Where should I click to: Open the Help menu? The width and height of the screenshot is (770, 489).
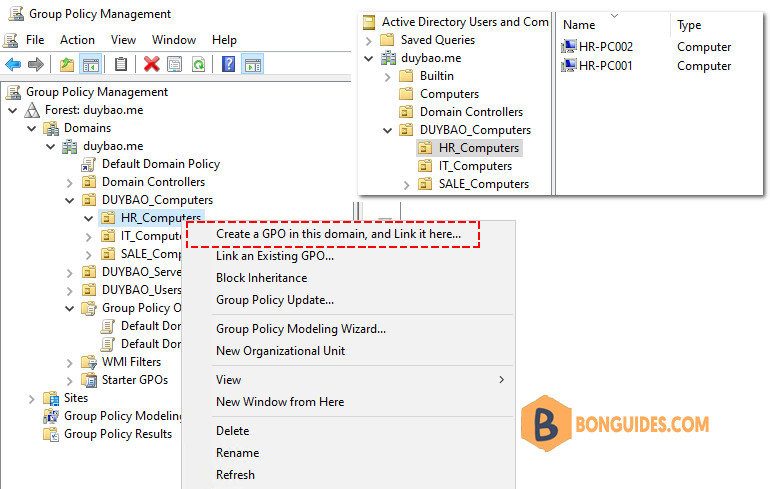pos(224,40)
